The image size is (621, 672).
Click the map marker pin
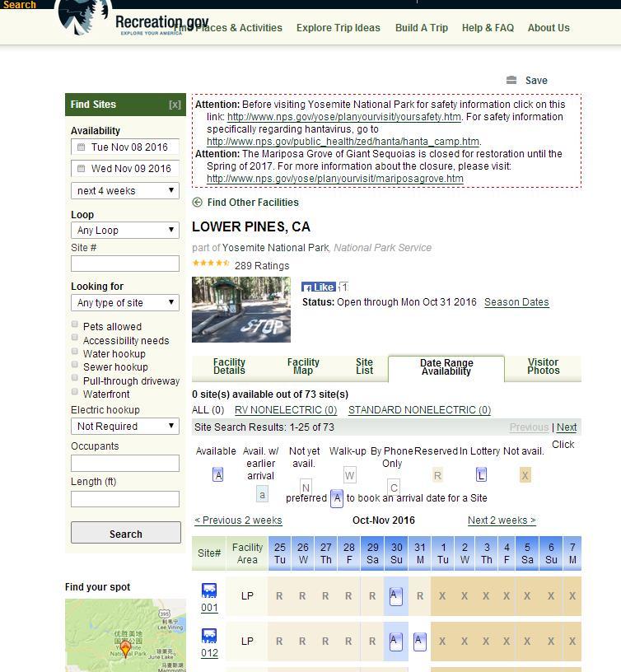(125, 649)
